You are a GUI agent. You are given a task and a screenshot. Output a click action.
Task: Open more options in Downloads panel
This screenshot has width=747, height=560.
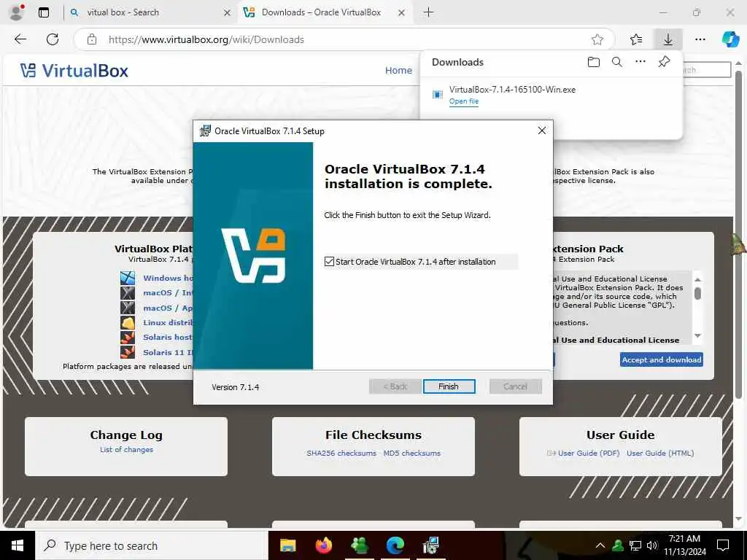click(640, 61)
